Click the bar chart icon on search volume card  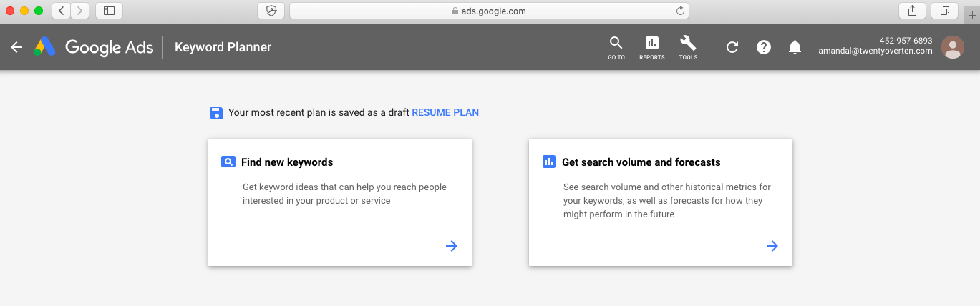coord(549,162)
